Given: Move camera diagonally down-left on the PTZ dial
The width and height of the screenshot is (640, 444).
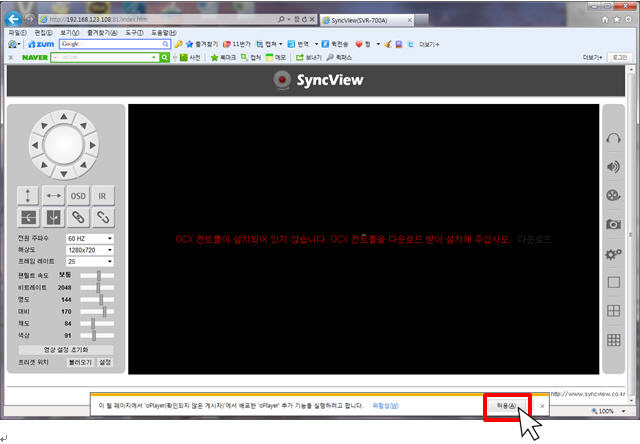Looking at the screenshot, I should (44, 165).
